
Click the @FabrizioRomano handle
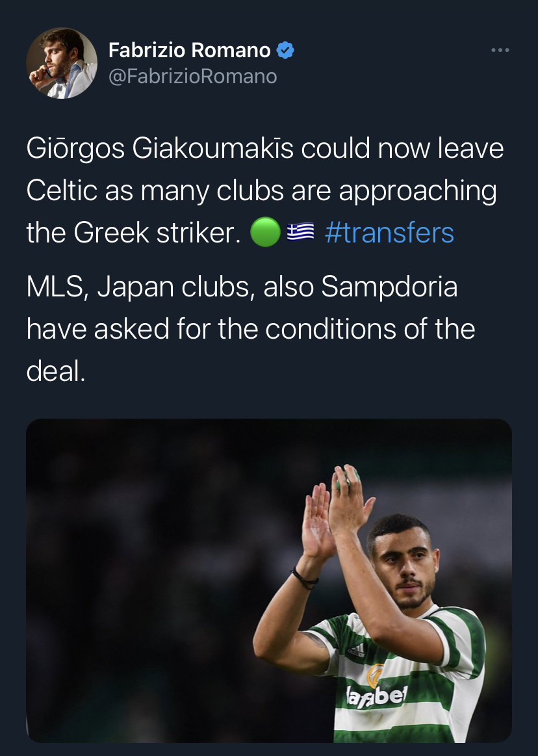tap(193, 76)
